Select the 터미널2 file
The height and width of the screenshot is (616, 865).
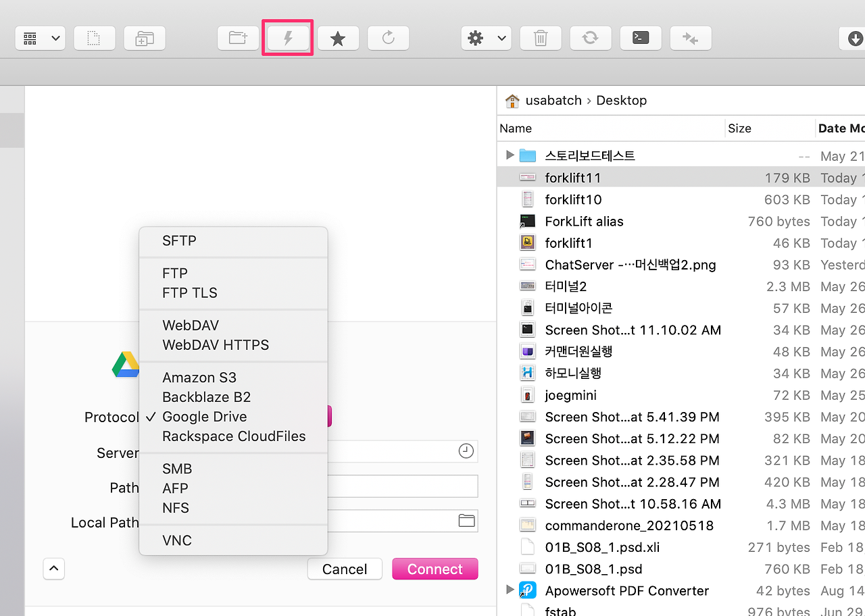(x=566, y=286)
